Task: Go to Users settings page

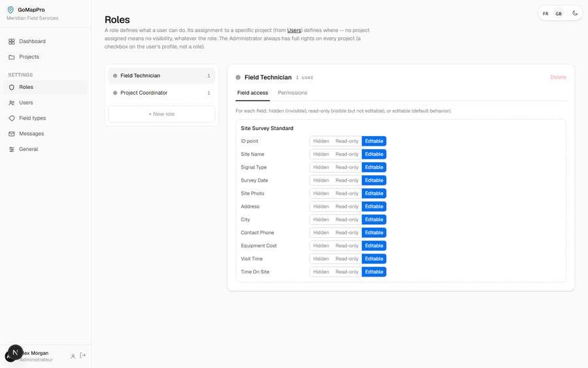Action: (45, 103)
